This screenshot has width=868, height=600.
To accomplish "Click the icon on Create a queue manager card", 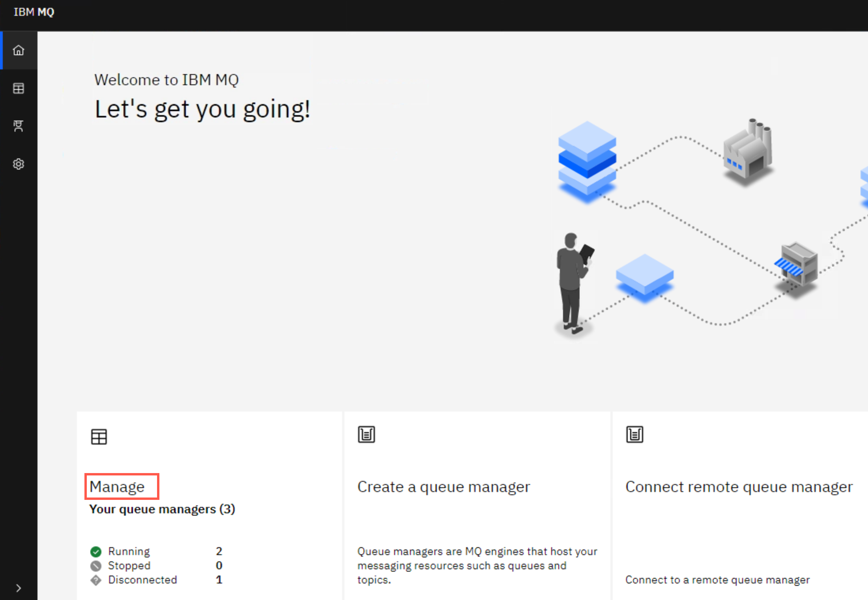I will (x=367, y=434).
